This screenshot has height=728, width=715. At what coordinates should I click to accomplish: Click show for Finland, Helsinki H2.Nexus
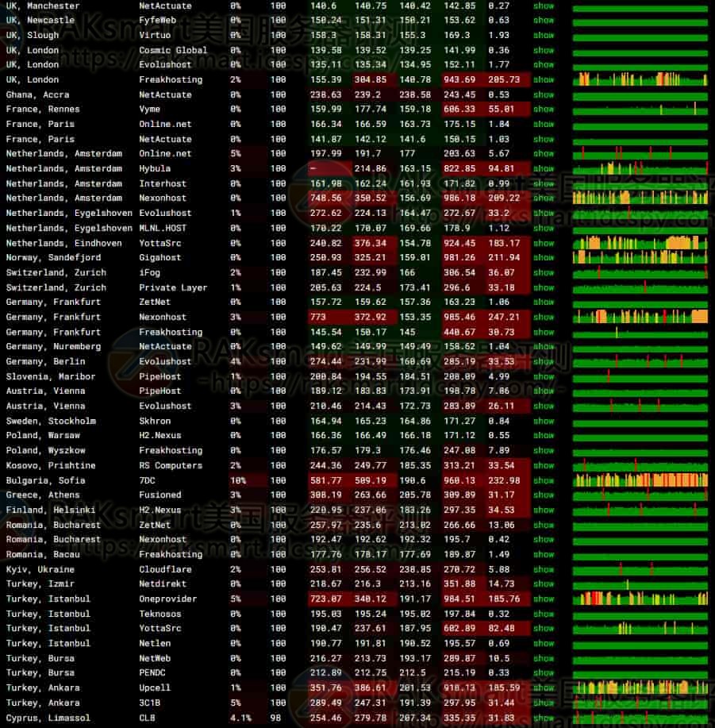click(x=544, y=510)
